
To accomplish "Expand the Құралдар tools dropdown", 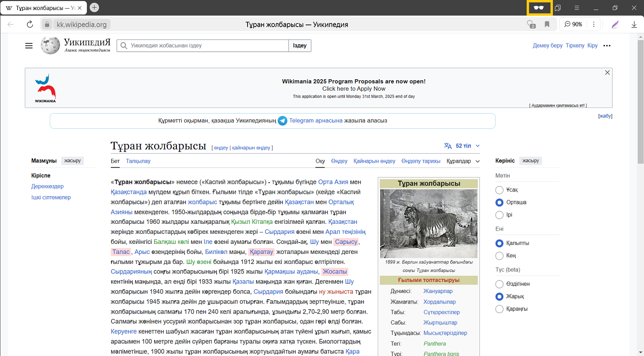I will click(463, 161).
